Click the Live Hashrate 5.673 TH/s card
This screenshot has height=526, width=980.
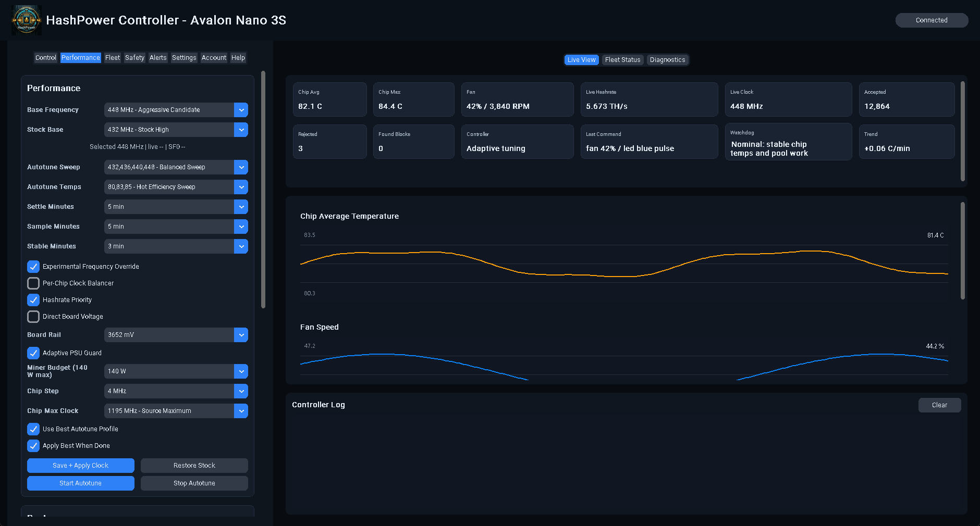[x=650, y=99]
